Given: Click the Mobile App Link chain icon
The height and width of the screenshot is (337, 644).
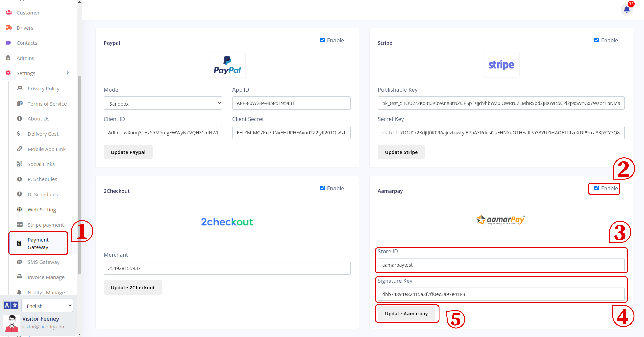Looking at the screenshot, I should pos(19,149).
